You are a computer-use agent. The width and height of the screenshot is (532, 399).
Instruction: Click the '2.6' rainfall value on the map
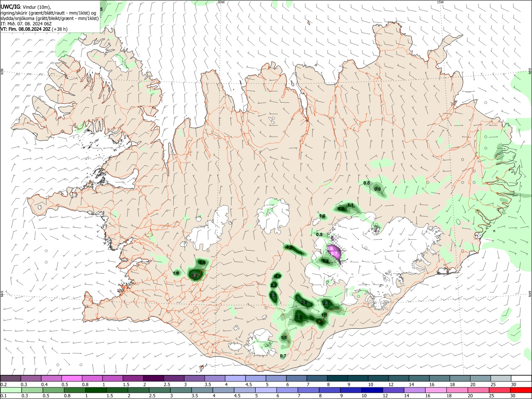(x=304, y=303)
